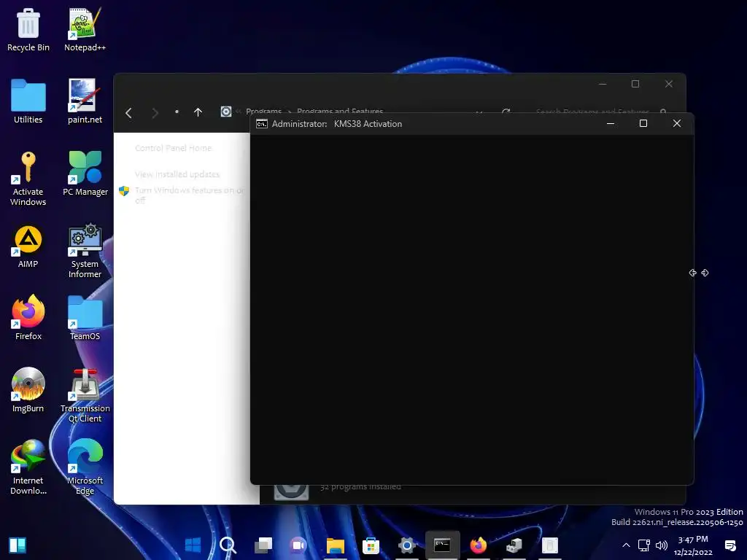Open the widgets panel in taskbar corner
This screenshot has height=560, width=747.
18,545
